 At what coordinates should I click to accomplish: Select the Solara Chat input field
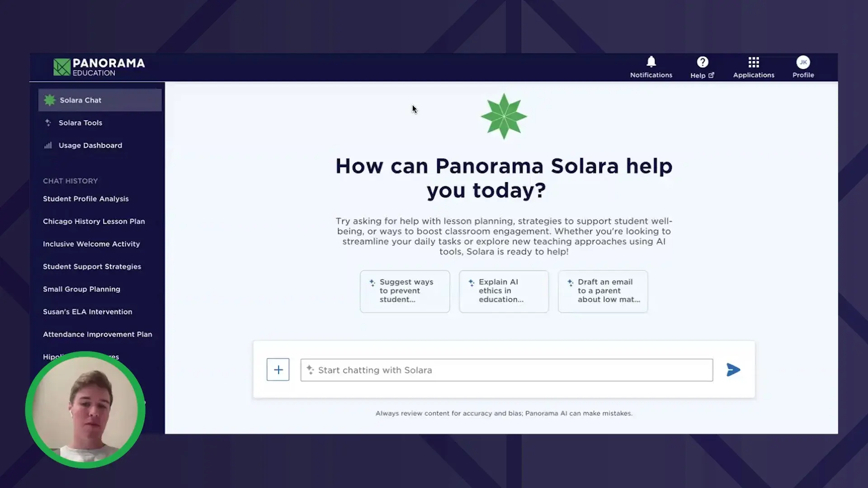click(506, 370)
